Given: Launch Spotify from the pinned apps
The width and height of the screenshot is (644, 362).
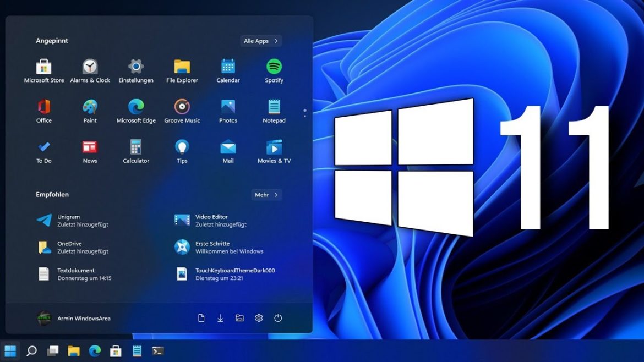Looking at the screenshot, I should pyautogui.click(x=274, y=70).
